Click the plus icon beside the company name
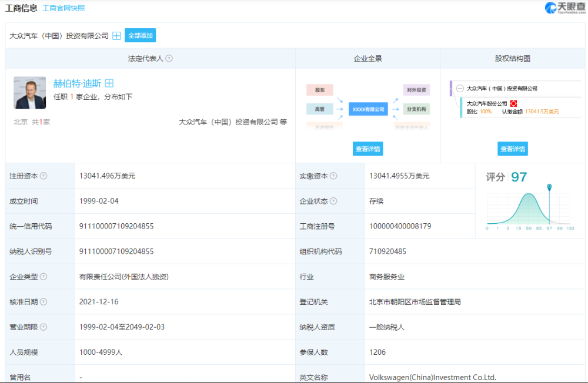The width and height of the screenshot is (588, 383). pyautogui.click(x=116, y=36)
